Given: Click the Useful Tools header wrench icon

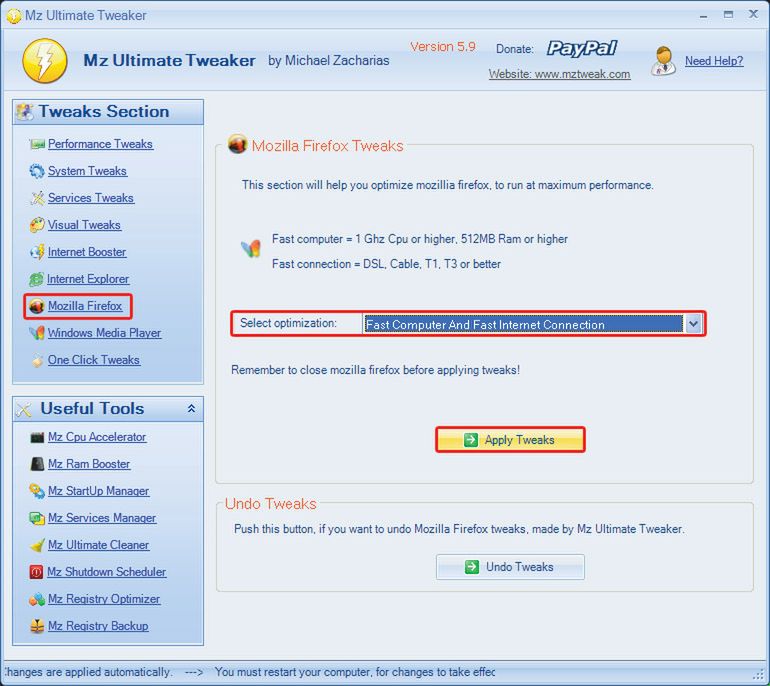Looking at the screenshot, I should tap(24, 409).
